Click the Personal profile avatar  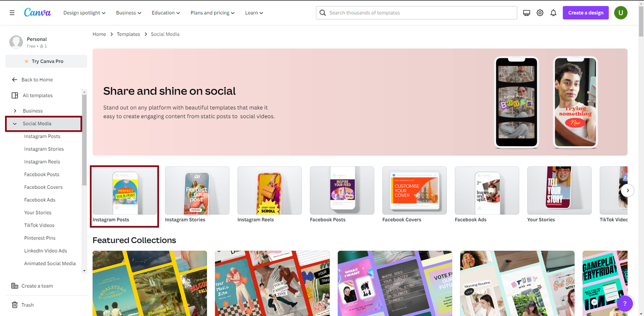(16, 42)
